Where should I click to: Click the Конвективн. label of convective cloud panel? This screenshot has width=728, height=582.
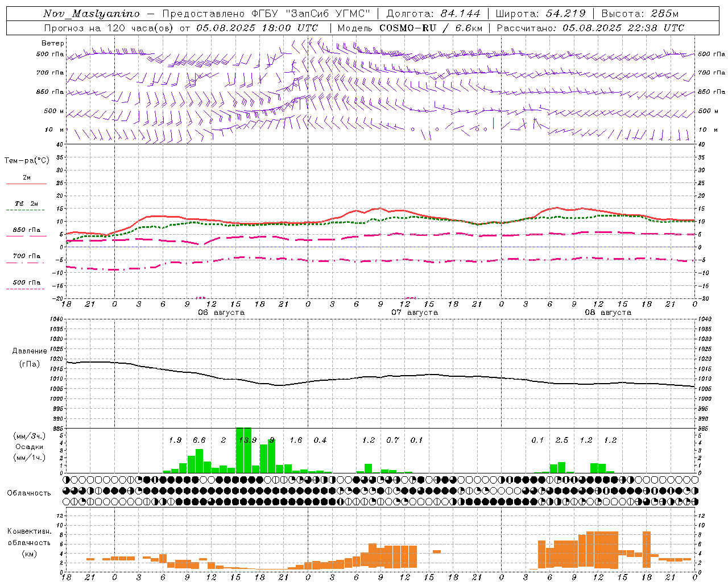tap(30, 531)
